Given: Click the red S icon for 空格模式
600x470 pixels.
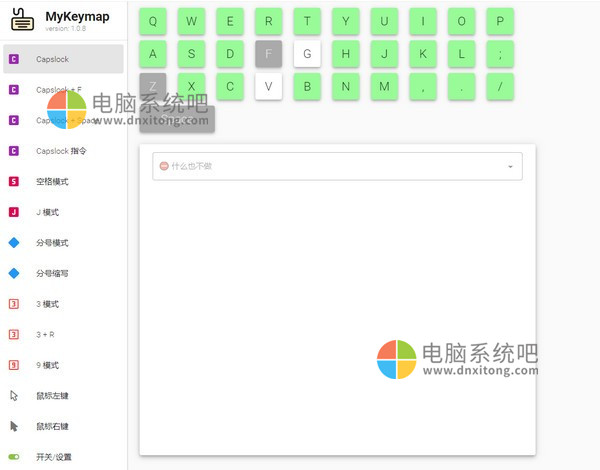Looking at the screenshot, I should tap(14, 181).
